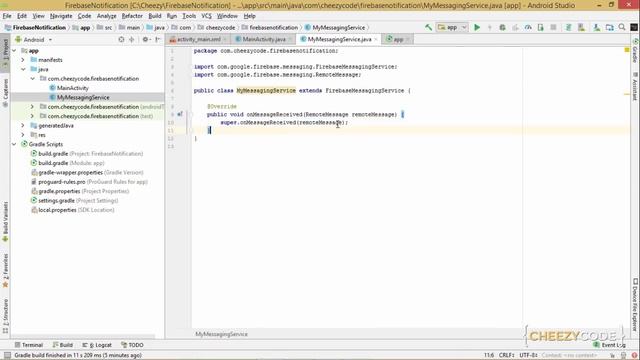Collapse com.cheezycode.firebasenotification main package

(32, 79)
